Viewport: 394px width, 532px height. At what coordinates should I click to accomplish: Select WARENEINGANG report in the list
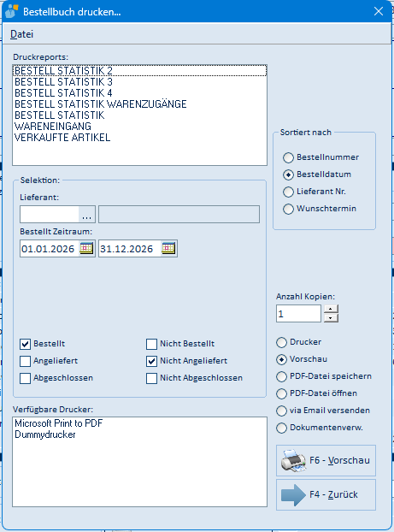tap(53, 127)
